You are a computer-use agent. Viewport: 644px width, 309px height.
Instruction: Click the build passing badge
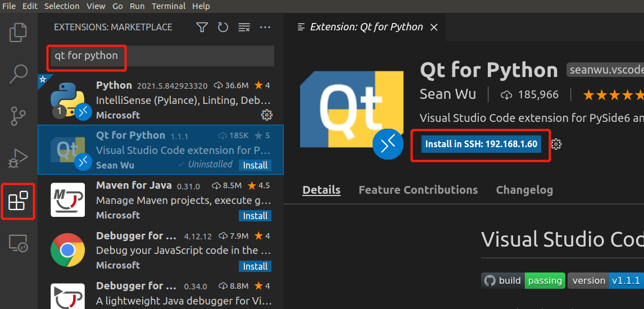pyautogui.click(x=523, y=281)
